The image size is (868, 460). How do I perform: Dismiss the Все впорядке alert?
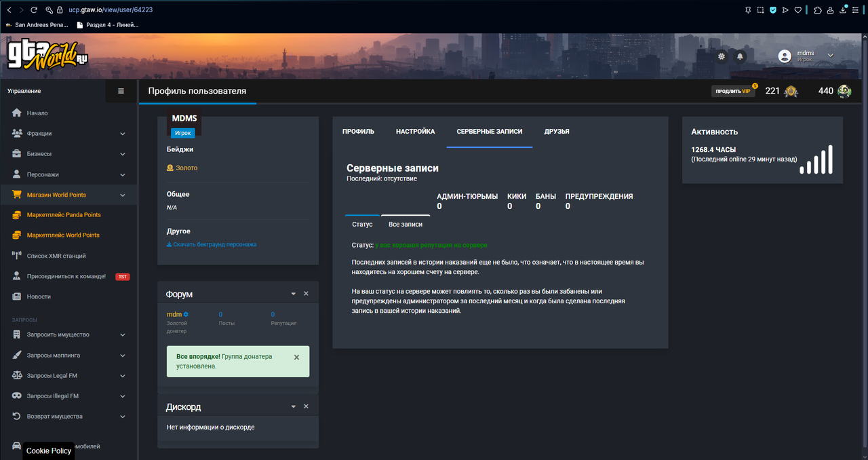click(x=296, y=357)
